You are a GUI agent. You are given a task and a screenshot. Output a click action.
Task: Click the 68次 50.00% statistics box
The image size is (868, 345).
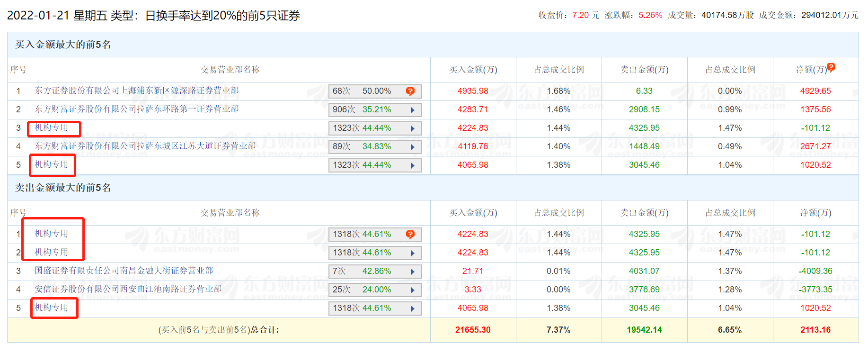coord(375,91)
